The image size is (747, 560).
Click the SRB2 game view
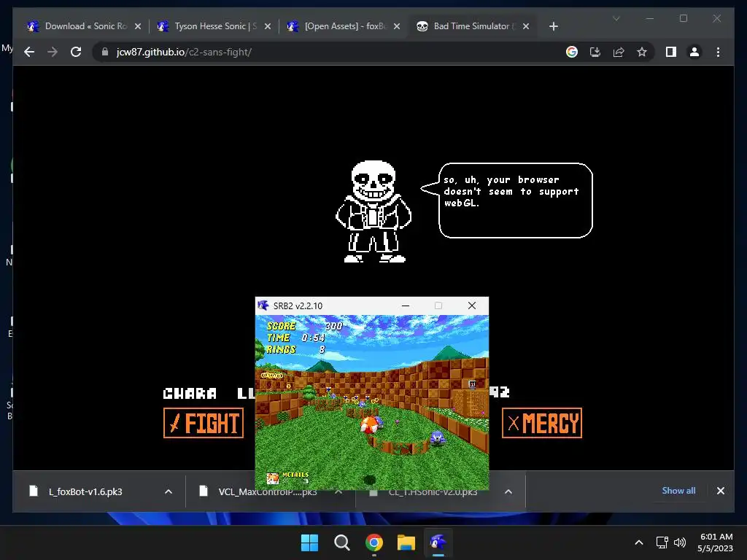click(372, 402)
